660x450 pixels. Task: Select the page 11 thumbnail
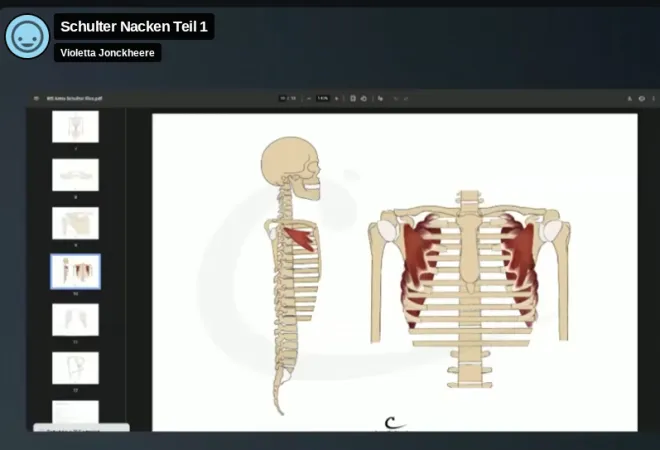click(x=75, y=319)
